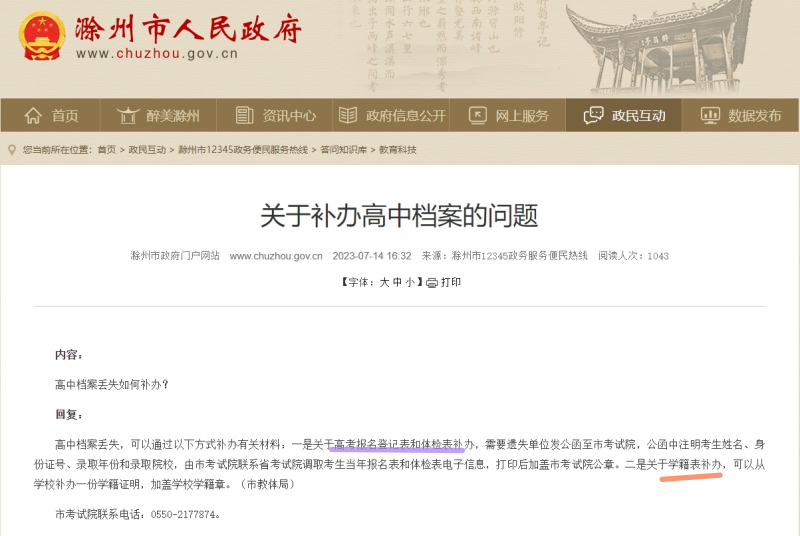Click the （市教体局） attribution text
800x536 pixels.
click(x=268, y=484)
